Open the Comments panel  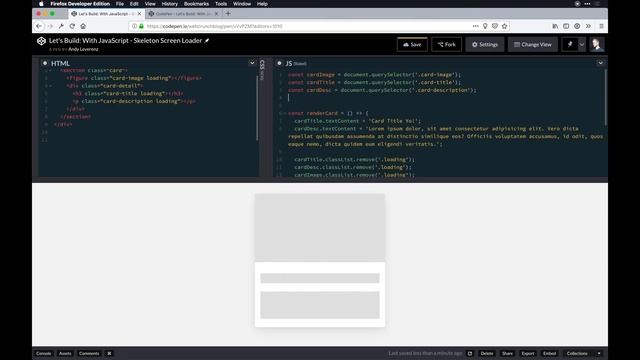coord(89,353)
